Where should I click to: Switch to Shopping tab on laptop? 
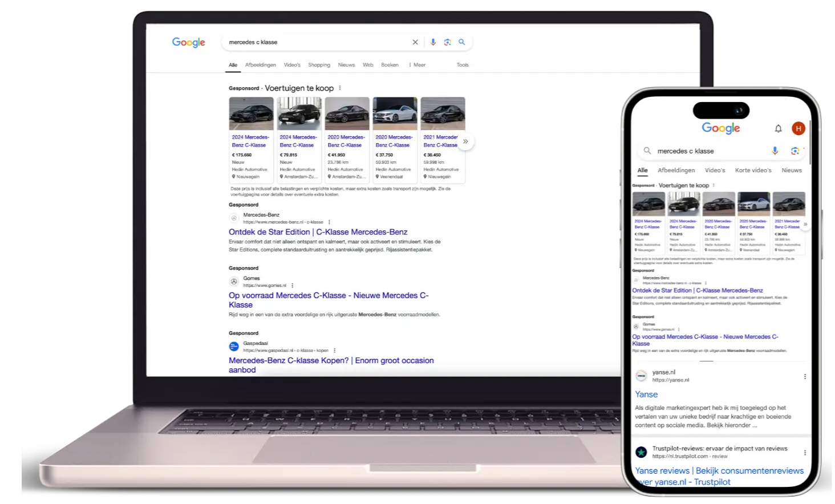click(319, 65)
